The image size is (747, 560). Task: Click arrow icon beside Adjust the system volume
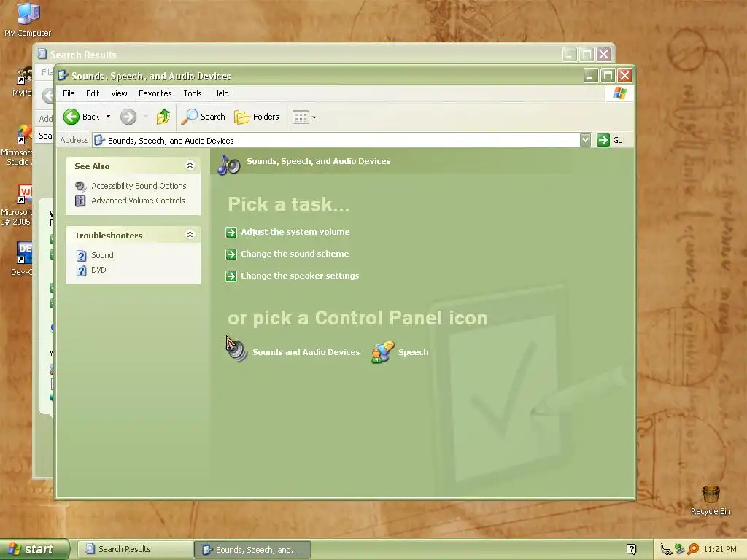[231, 233]
